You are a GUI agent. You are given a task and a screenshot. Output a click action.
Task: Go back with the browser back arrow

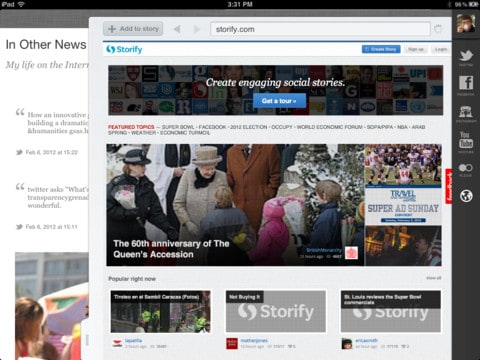[177, 29]
